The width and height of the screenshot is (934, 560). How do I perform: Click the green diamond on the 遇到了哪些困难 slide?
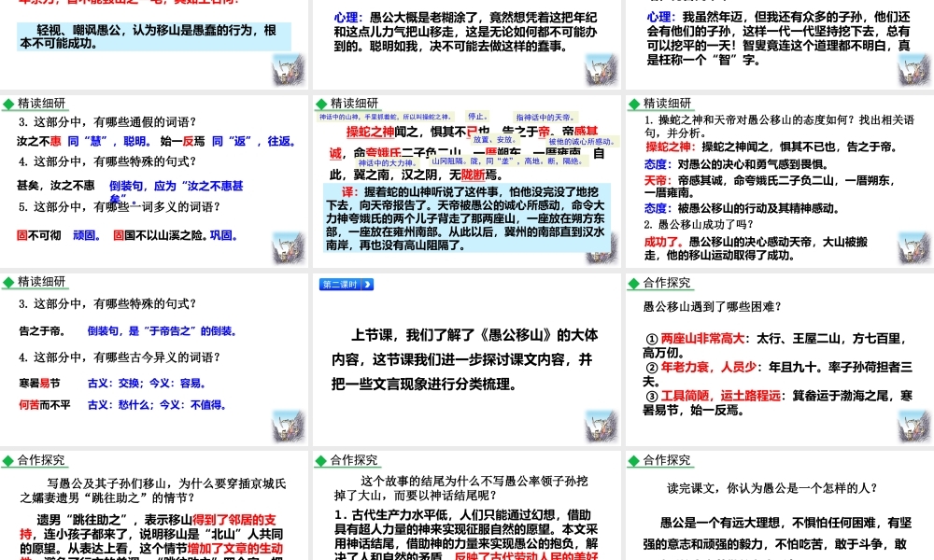tap(634, 284)
